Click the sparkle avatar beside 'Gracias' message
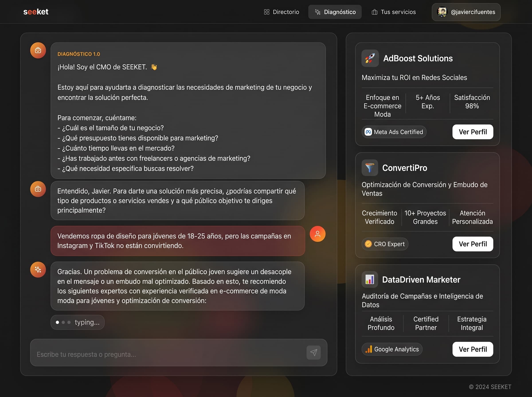532x397 pixels. [x=38, y=270]
